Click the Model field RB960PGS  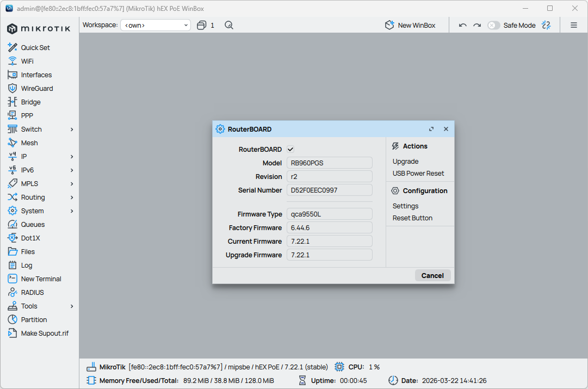329,163
